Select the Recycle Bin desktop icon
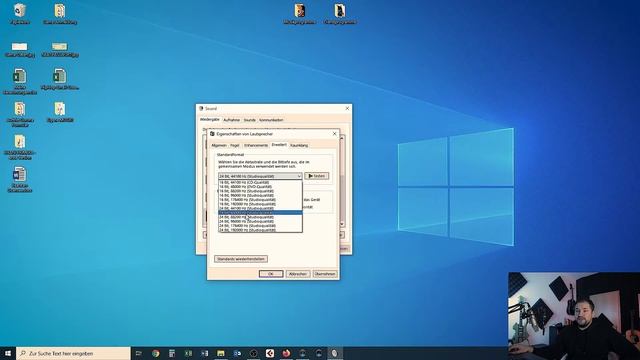640x360 pixels. pyautogui.click(x=20, y=13)
